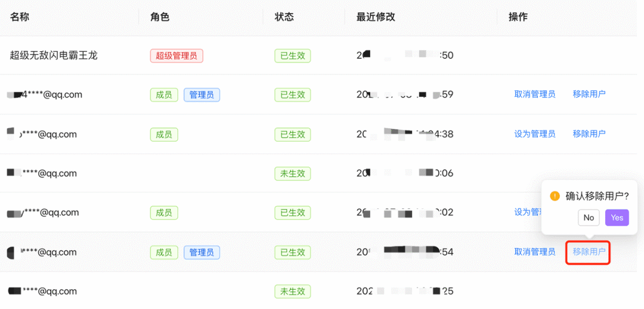
Task: Click the 状态 column header
Action: [284, 17]
